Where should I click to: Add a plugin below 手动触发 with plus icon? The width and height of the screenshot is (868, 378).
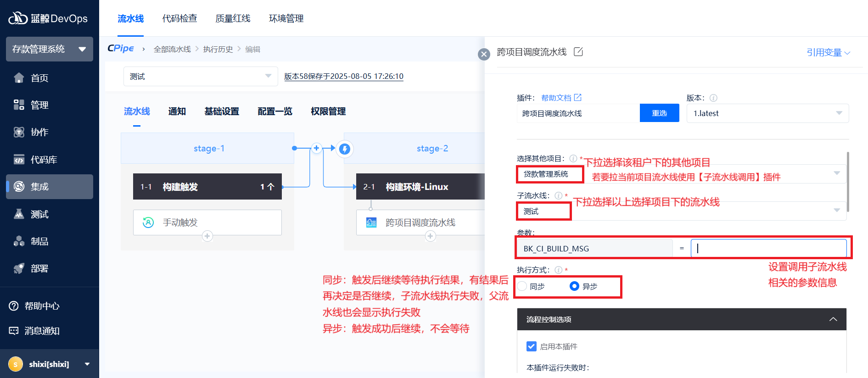pos(207,236)
